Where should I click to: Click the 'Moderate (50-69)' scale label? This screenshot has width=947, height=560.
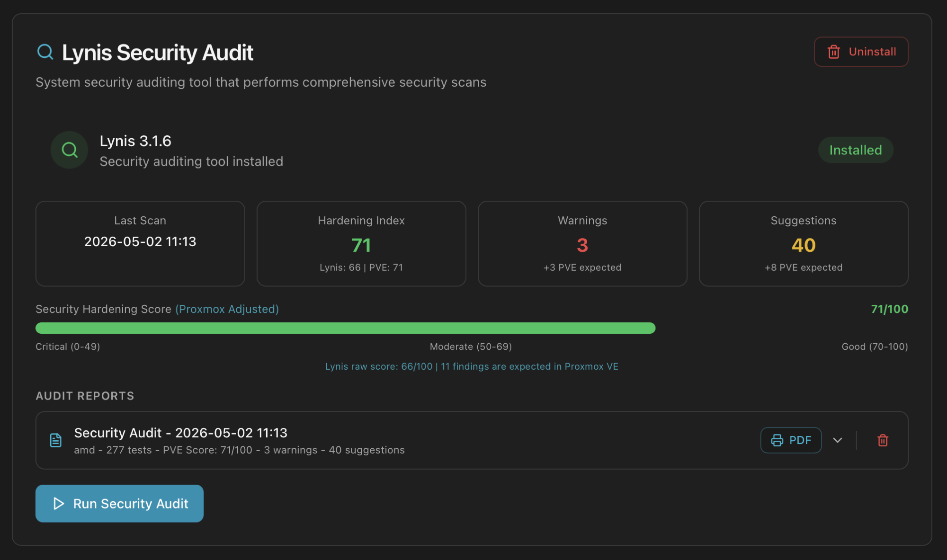click(x=471, y=347)
